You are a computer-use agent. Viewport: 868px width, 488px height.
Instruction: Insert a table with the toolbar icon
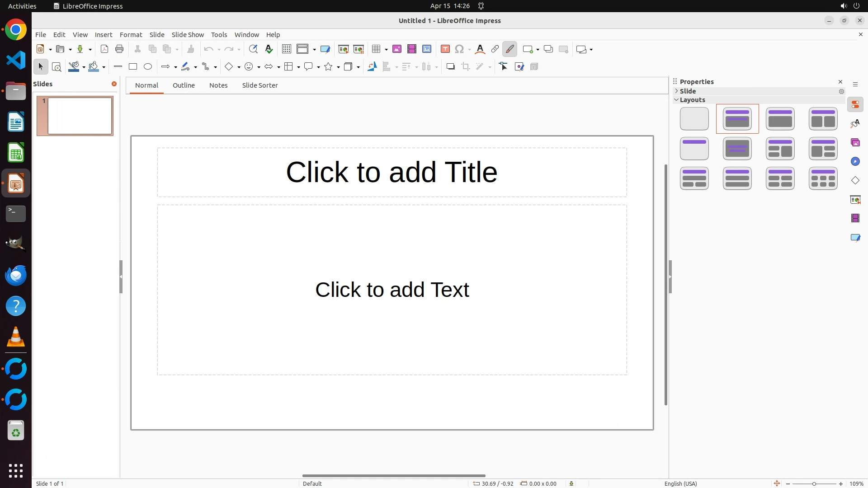pos(376,49)
